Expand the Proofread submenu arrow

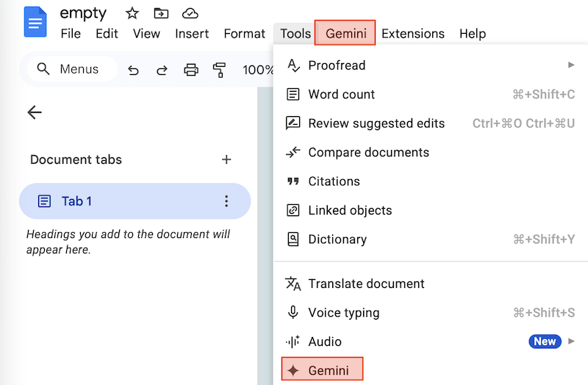pyautogui.click(x=571, y=65)
